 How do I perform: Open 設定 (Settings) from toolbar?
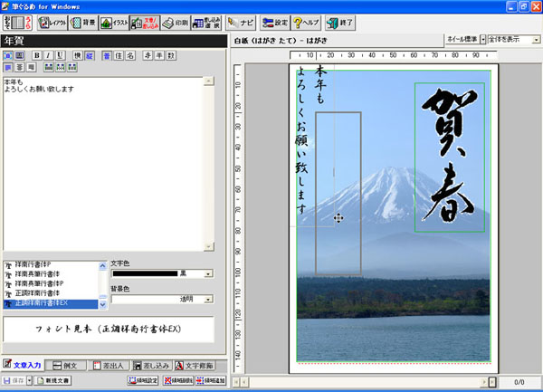[275, 23]
